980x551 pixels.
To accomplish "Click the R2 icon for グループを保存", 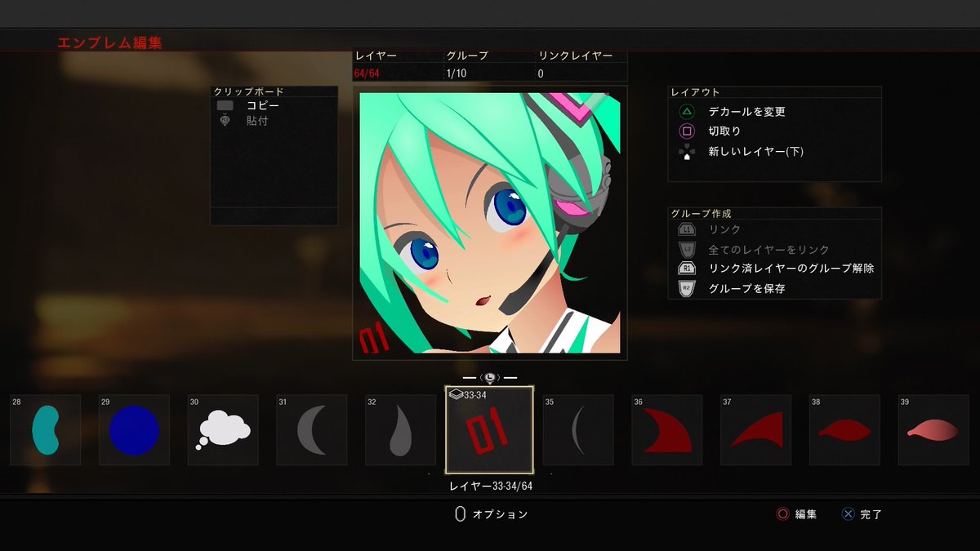I will [x=687, y=288].
